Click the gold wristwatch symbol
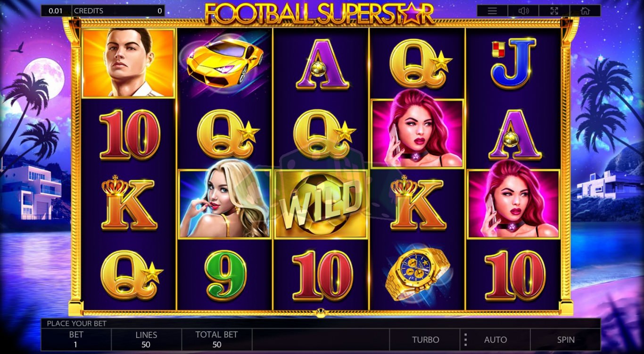The width and height of the screenshot is (644, 354). (x=418, y=274)
